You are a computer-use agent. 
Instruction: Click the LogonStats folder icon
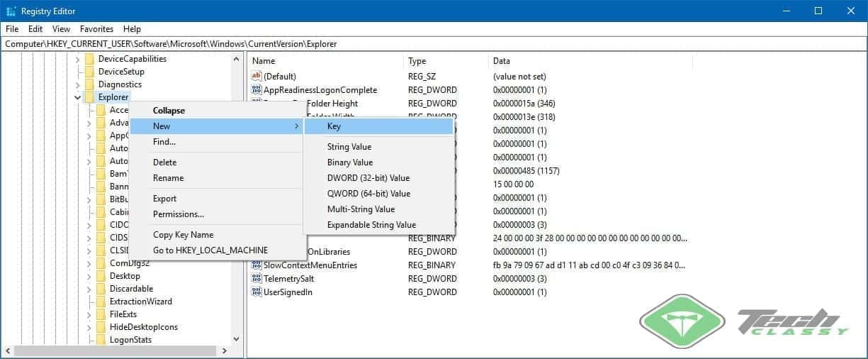101,340
